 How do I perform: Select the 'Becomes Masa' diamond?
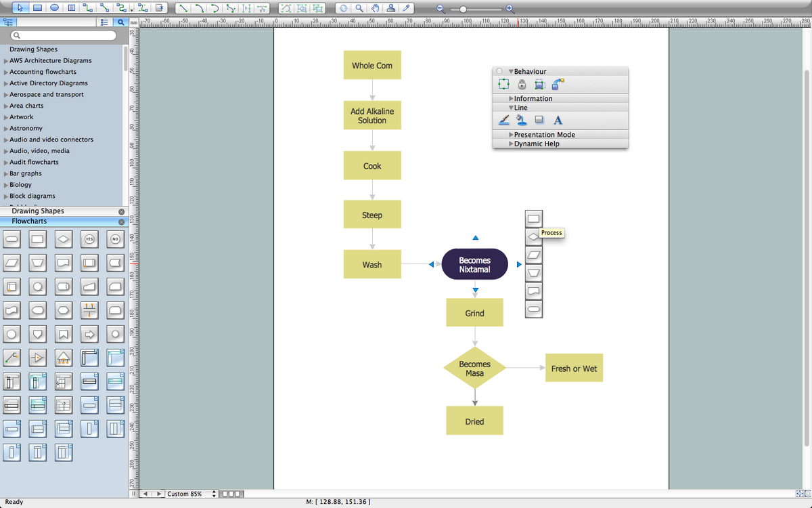click(475, 368)
